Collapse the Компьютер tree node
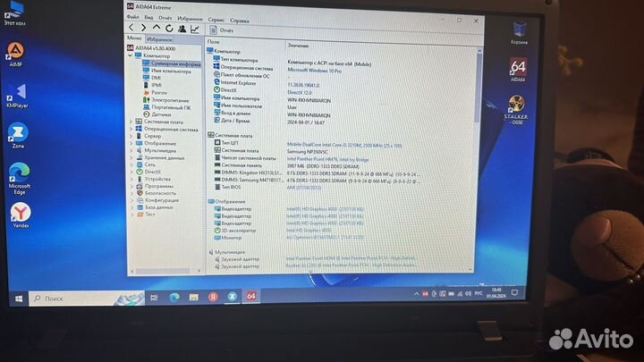This screenshot has width=644, height=362. [131, 55]
